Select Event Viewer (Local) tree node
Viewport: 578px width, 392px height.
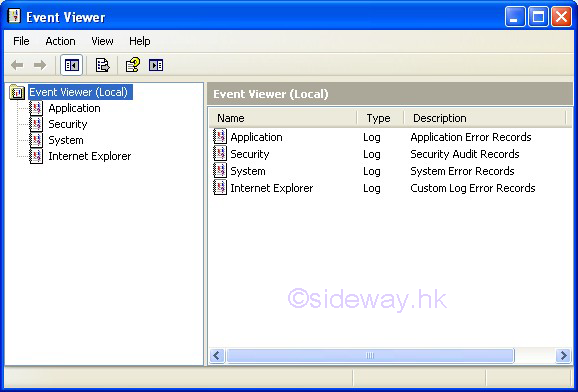click(80, 92)
